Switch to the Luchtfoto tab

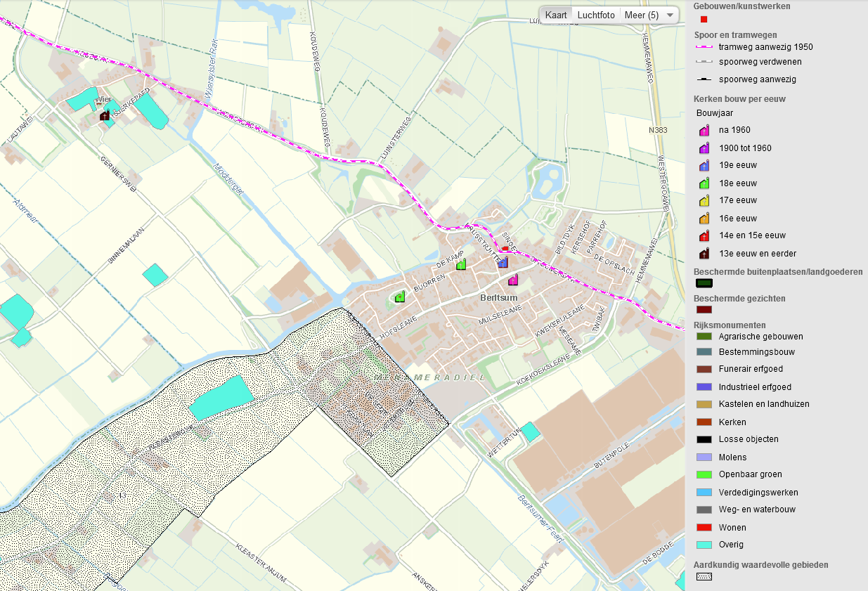coord(596,14)
